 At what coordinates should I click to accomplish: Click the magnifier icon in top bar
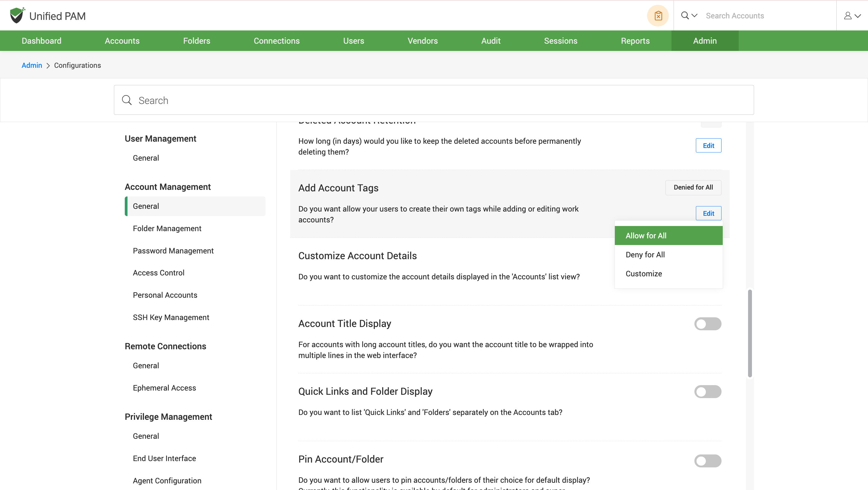coord(685,15)
